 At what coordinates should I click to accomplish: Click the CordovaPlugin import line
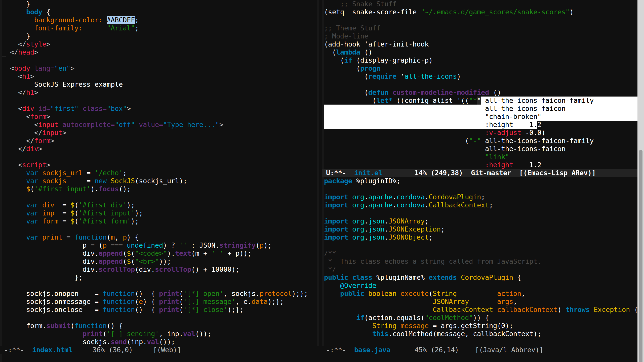pos(404,197)
